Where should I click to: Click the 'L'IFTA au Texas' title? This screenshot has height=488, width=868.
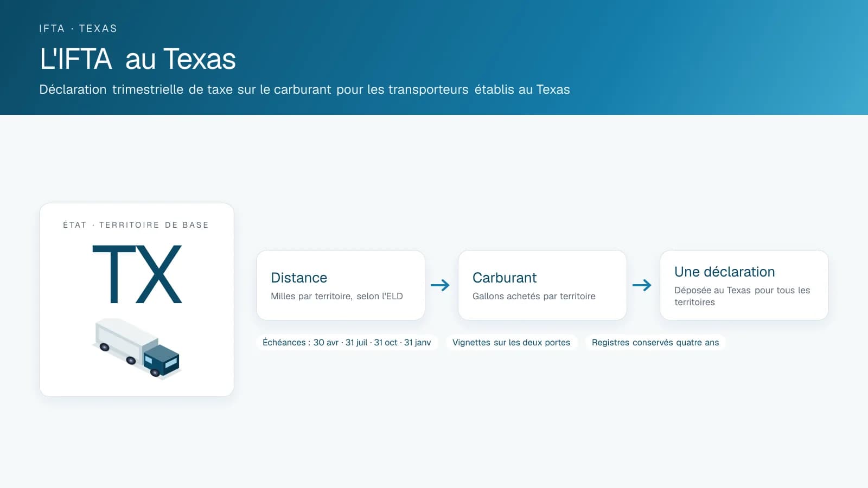point(138,59)
